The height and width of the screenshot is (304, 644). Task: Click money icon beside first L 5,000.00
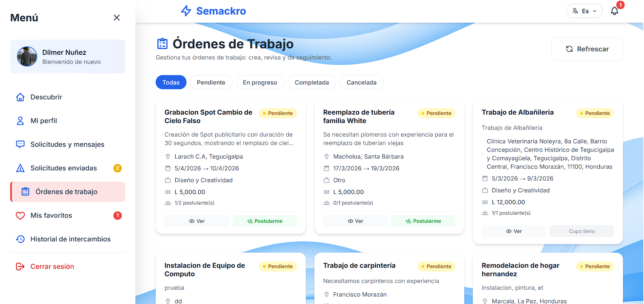click(x=168, y=192)
